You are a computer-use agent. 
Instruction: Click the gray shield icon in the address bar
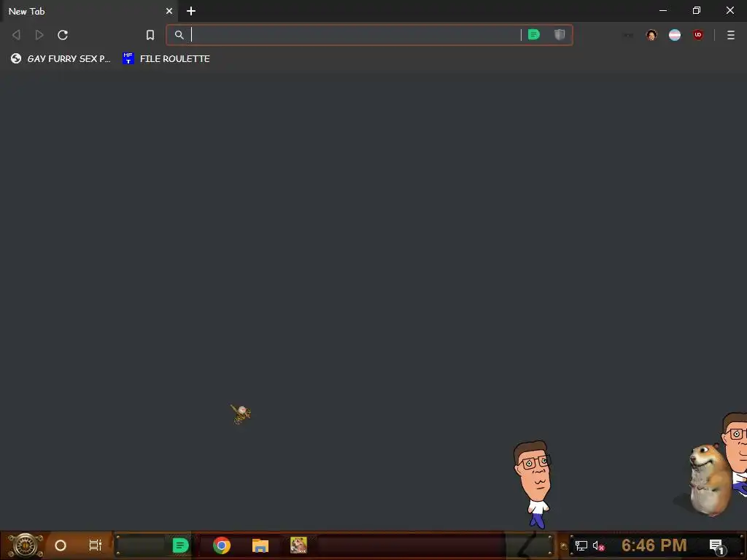pyautogui.click(x=560, y=34)
